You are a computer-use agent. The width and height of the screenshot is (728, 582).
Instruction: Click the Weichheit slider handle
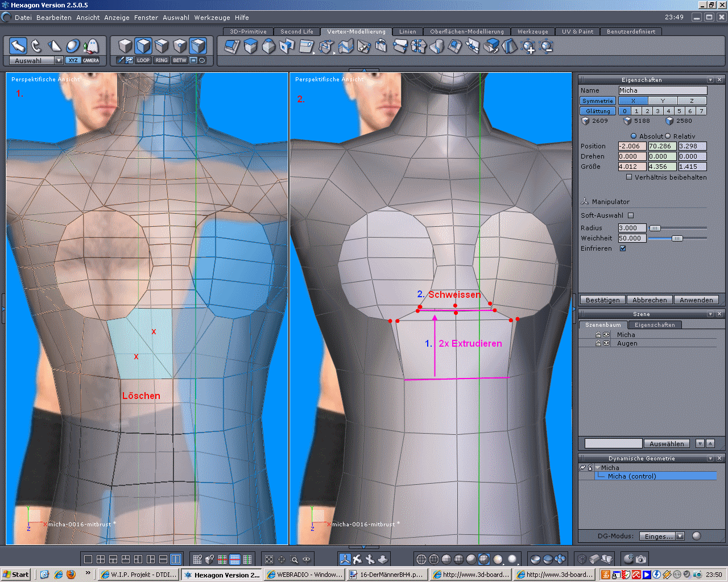[x=677, y=238]
